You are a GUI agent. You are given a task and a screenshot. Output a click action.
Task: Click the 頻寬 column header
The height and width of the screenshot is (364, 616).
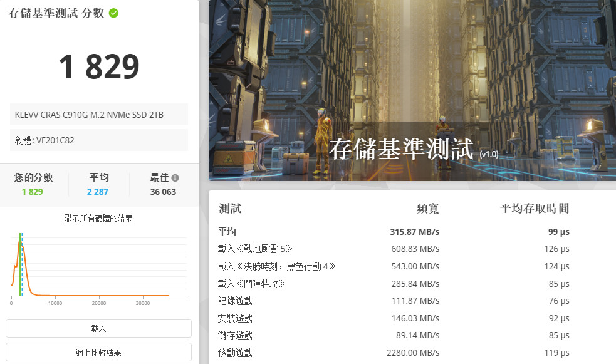pos(427,209)
